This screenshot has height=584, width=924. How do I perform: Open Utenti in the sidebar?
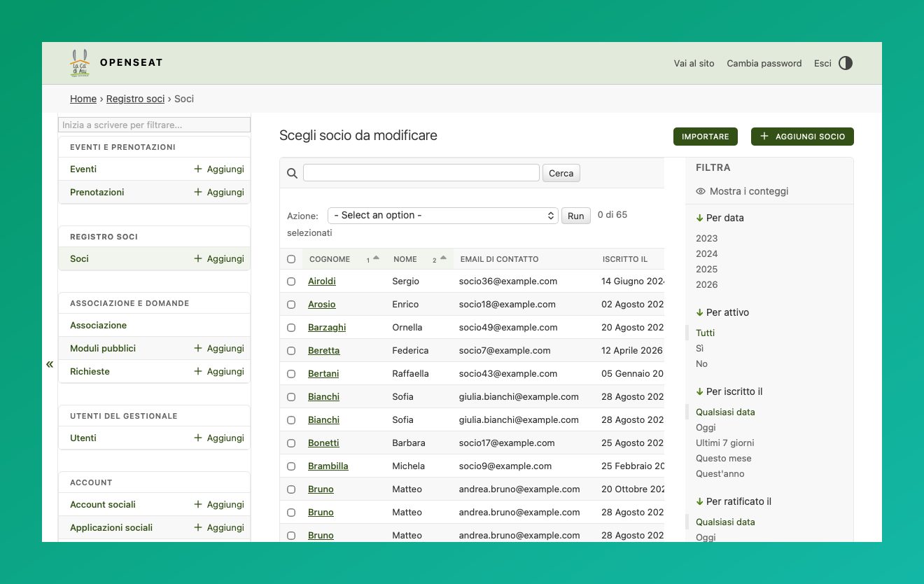[83, 438]
